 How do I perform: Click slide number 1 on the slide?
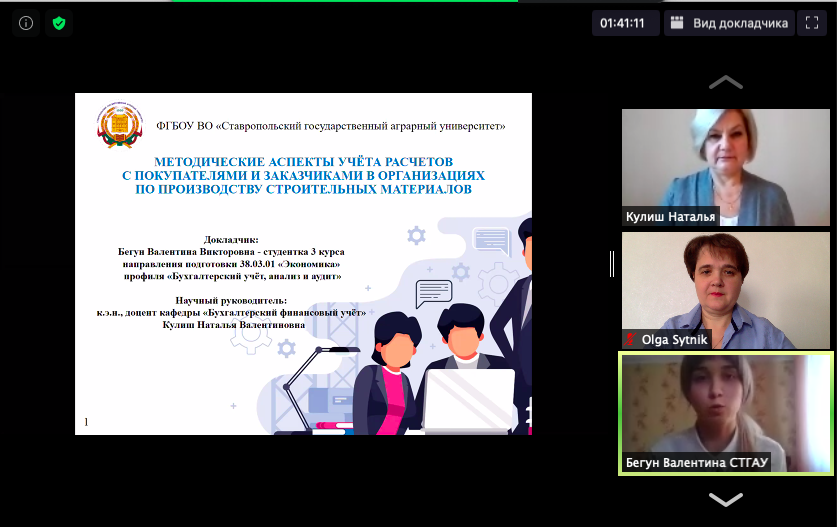point(86,422)
